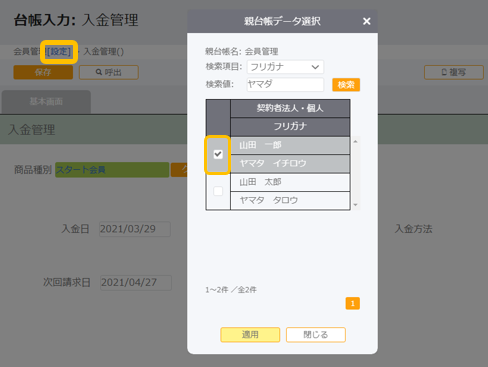Click the [設定] link in breadcrumb
488x367 pixels.
pyautogui.click(x=59, y=52)
